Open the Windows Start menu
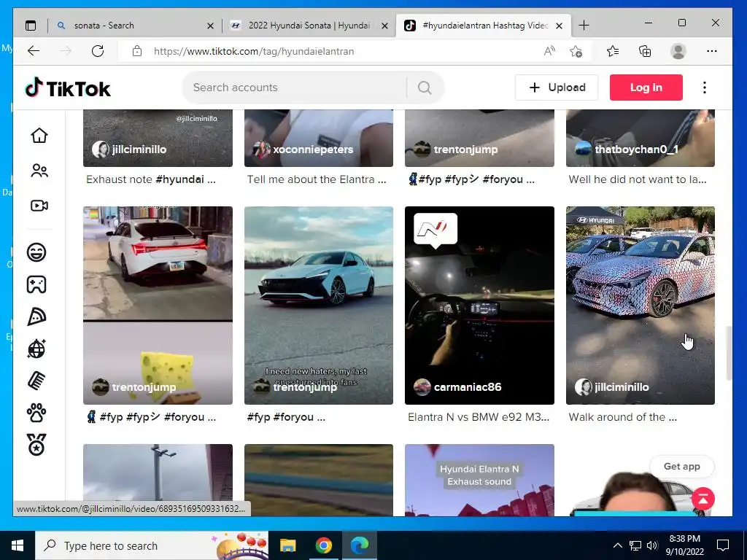Screen dimensions: 747x560 click(18, 545)
